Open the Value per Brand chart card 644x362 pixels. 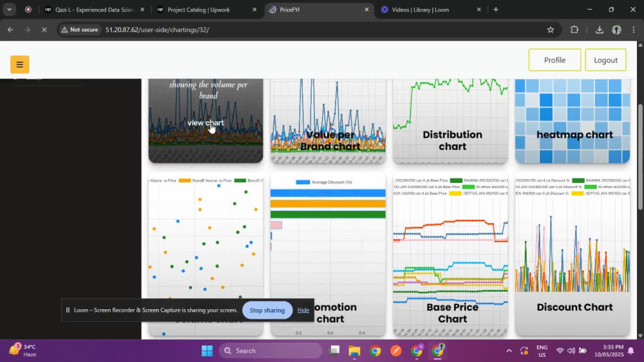328,121
